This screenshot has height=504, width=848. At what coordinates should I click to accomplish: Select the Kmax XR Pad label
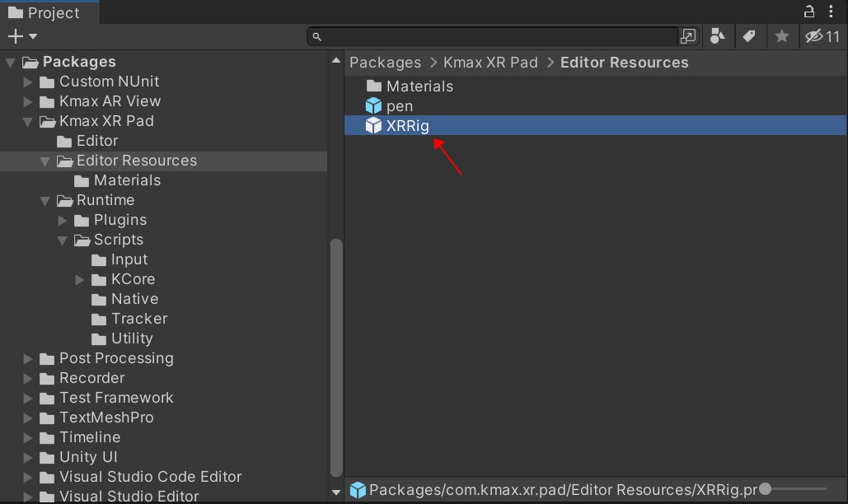pos(106,121)
